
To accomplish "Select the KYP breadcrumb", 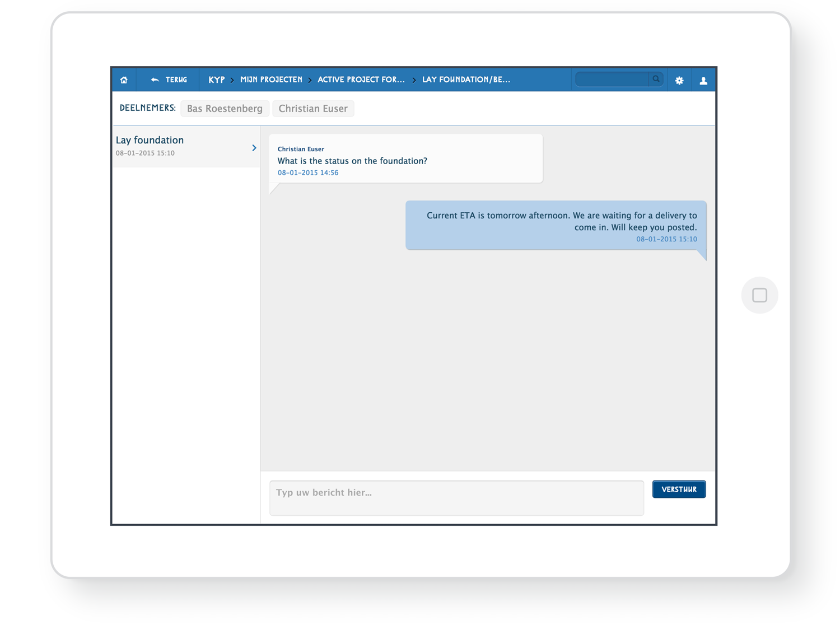I will (216, 80).
